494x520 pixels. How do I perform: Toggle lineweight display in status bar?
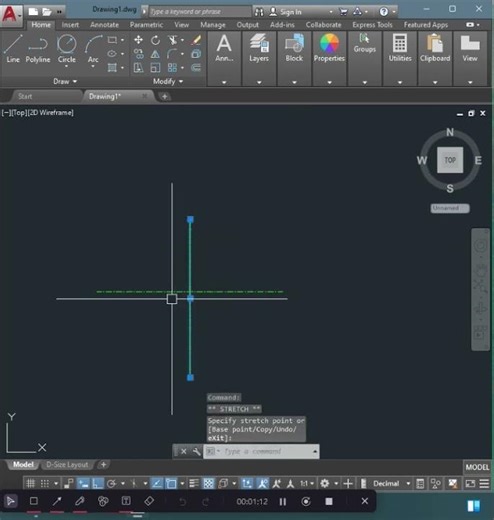[194, 483]
